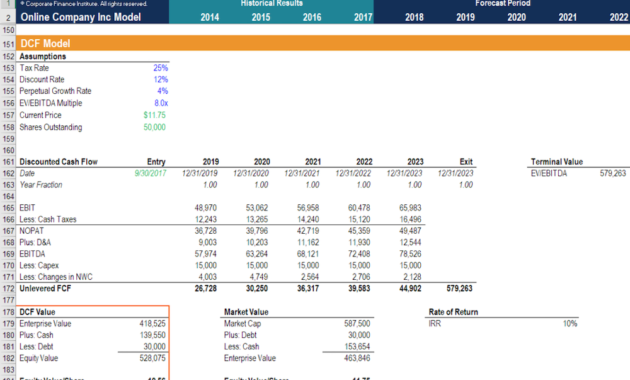Select the Market Enterprise Value 463,846
Viewport: 630px width, 380px height.
coord(357,358)
